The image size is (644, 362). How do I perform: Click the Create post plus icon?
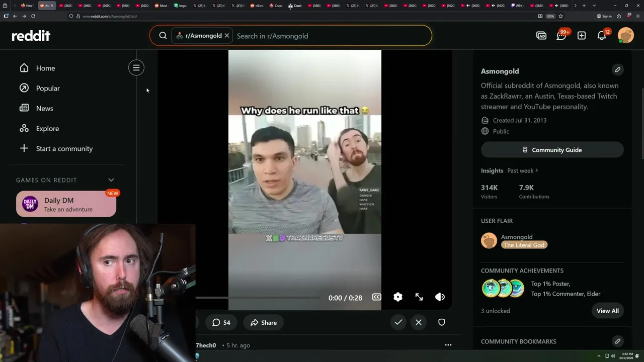point(582,36)
